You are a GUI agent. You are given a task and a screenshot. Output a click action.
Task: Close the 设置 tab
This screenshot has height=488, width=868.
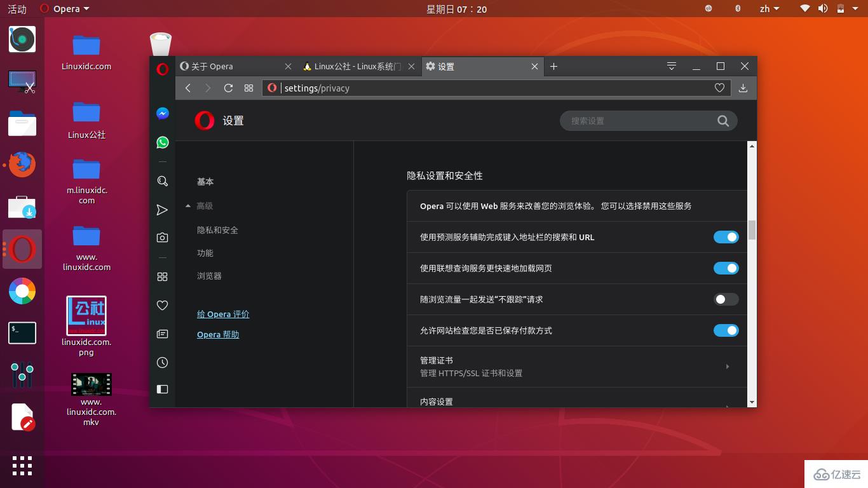click(534, 66)
